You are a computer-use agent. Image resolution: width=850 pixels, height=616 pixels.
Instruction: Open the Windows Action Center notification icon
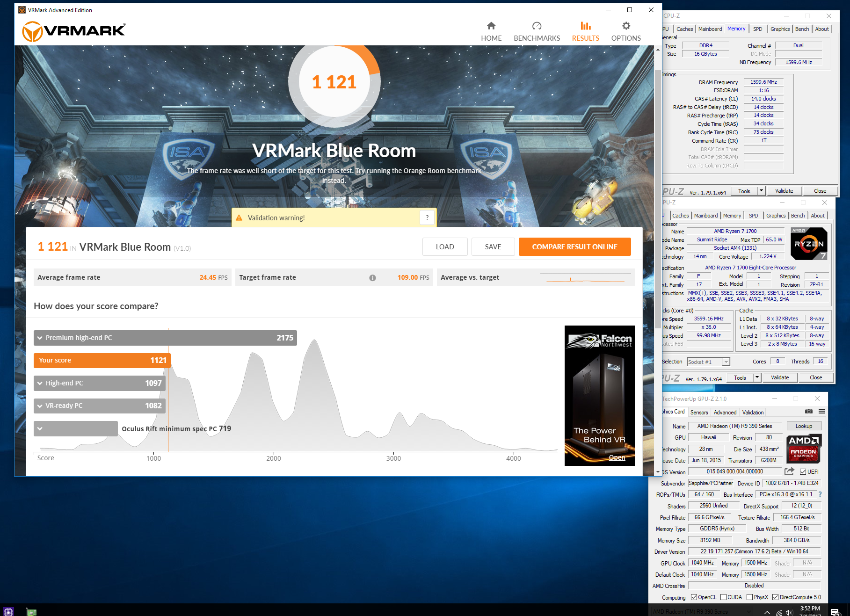[835, 612]
